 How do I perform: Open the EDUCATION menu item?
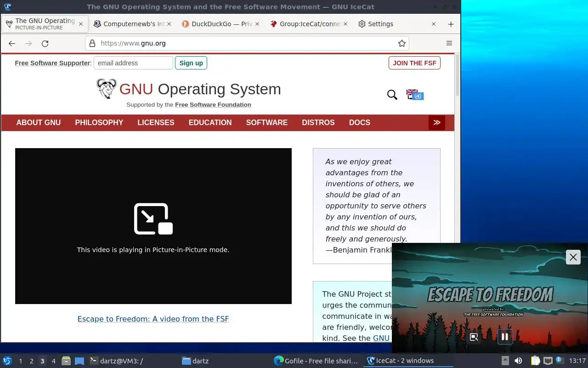click(210, 122)
